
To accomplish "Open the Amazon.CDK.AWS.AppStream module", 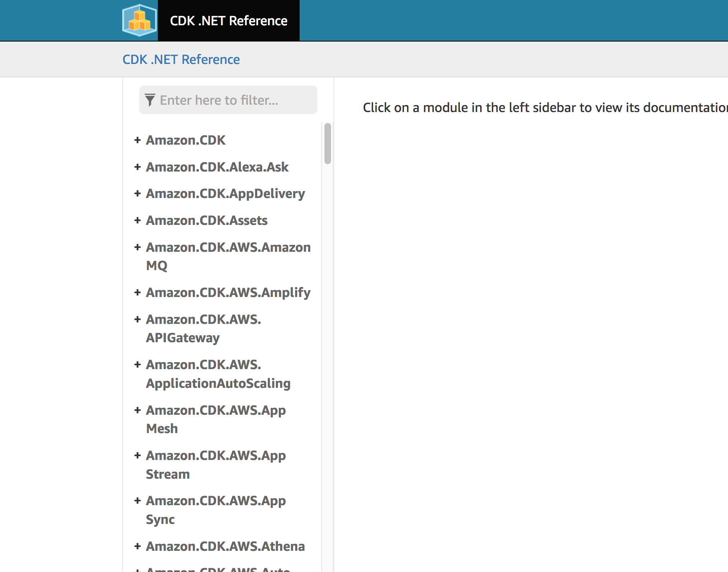I will click(x=216, y=465).
